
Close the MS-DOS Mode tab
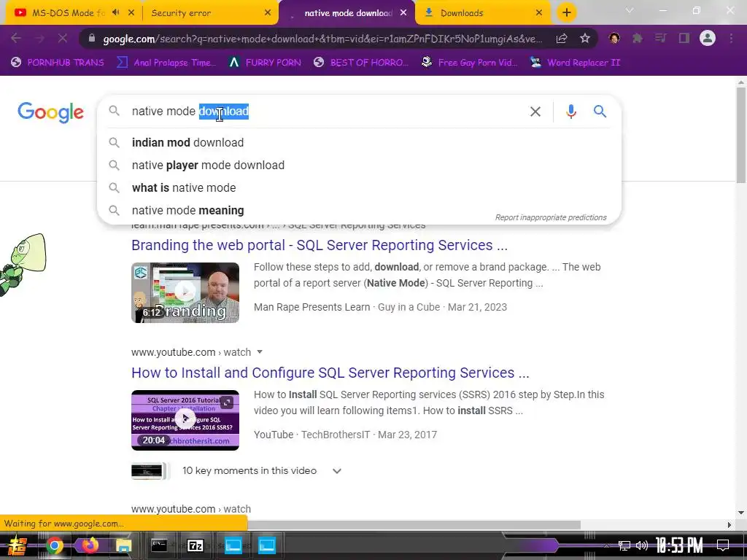point(131,13)
